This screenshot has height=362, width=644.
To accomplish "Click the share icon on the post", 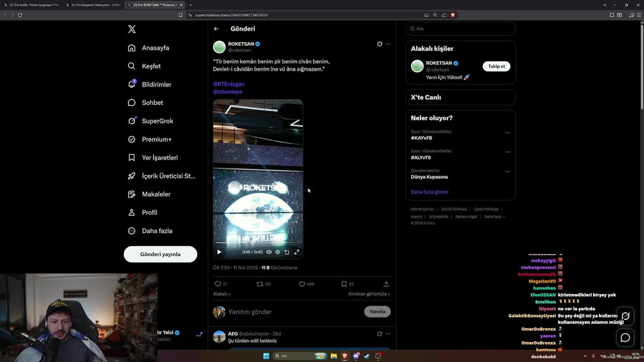I will tap(386, 284).
